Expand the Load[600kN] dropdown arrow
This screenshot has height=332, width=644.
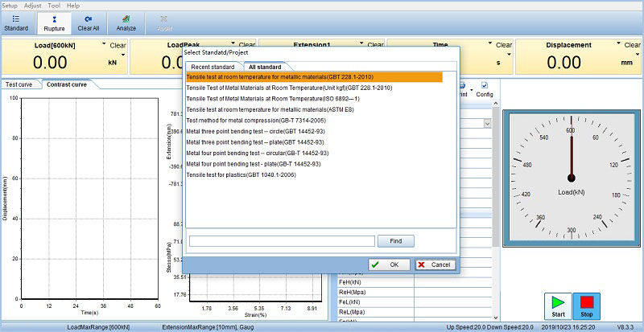click(104, 45)
